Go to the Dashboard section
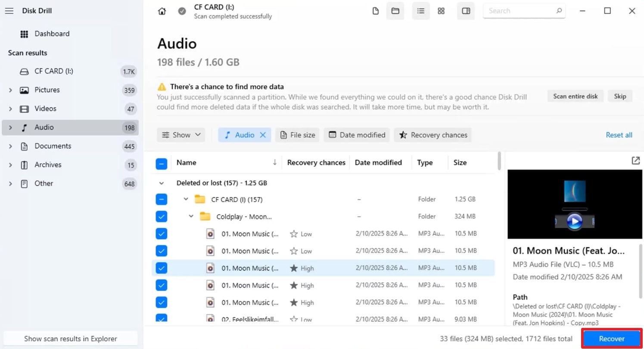 52,34
